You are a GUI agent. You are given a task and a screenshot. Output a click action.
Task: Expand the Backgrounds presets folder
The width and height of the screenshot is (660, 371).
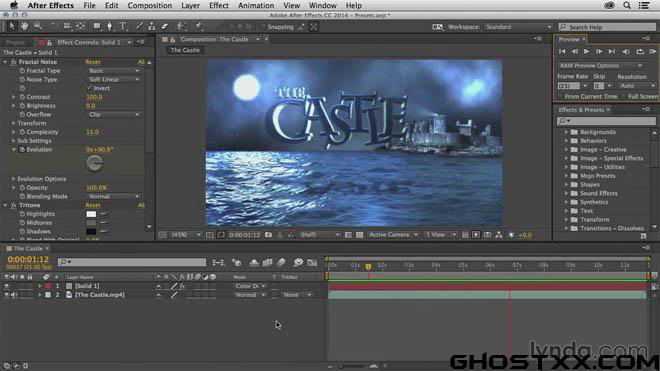click(566, 132)
